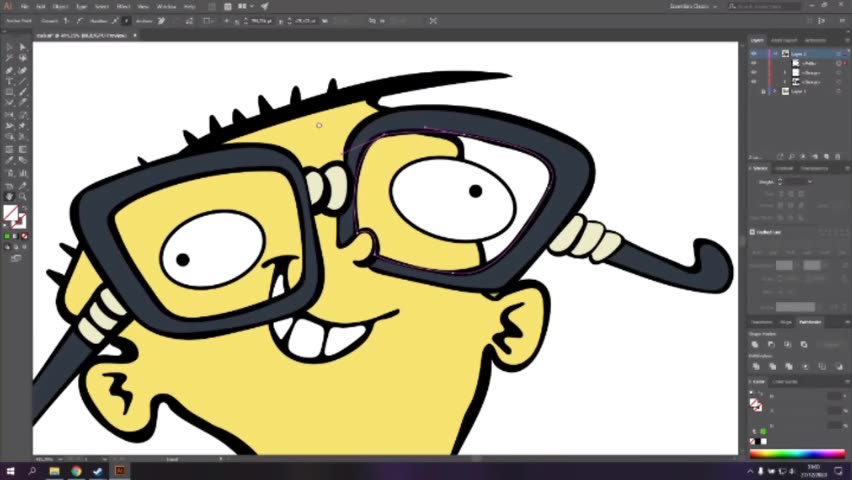Image resolution: width=852 pixels, height=480 pixels.
Task: Click GPU Performance rocket icon in top bar
Action: click(x=265, y=7)
